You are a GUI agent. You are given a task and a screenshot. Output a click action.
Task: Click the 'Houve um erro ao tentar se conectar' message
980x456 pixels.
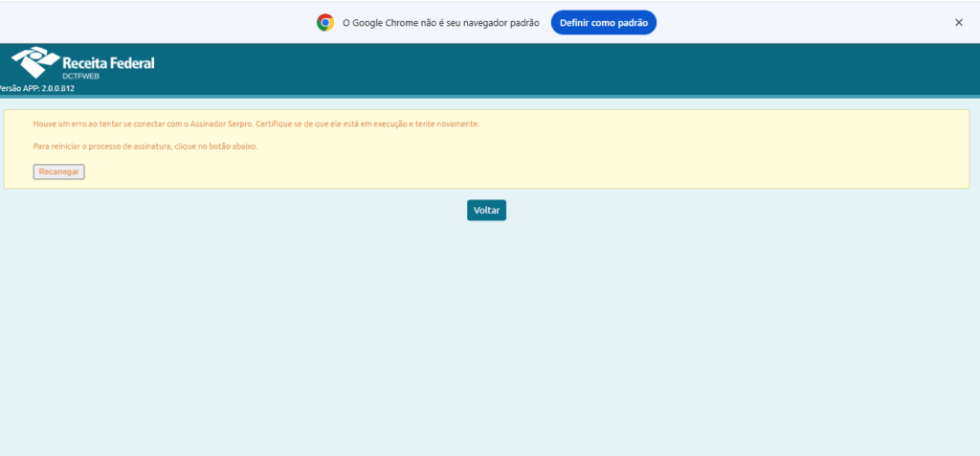pyautogui.click(x=256, y=124)
